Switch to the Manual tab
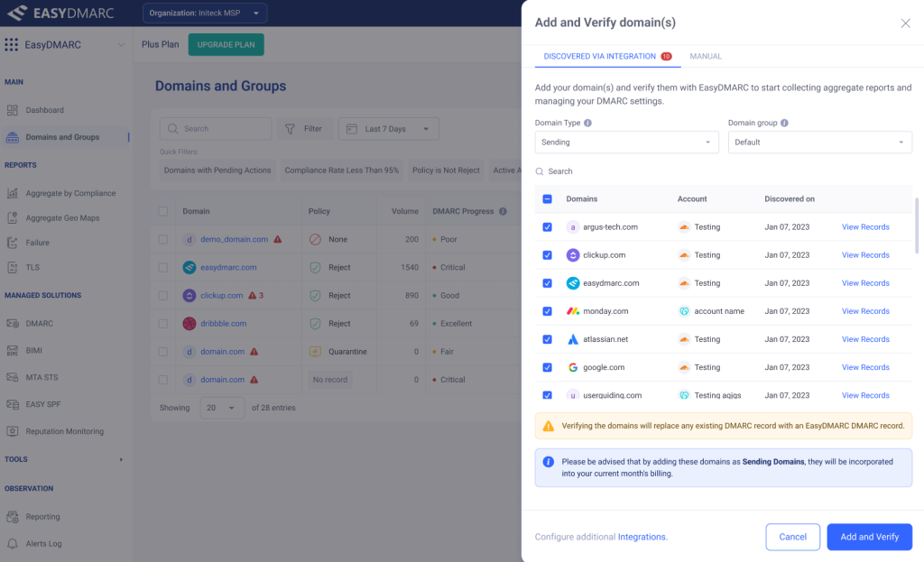This screenshot has width=924, height=562. pyautogui.click(x=706, y=56)
